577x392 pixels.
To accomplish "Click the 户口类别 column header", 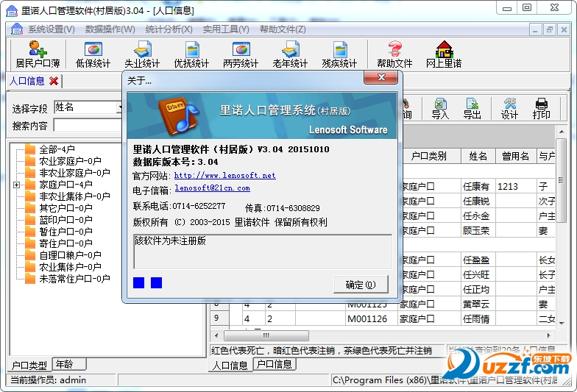I will [x=429, y=156].
